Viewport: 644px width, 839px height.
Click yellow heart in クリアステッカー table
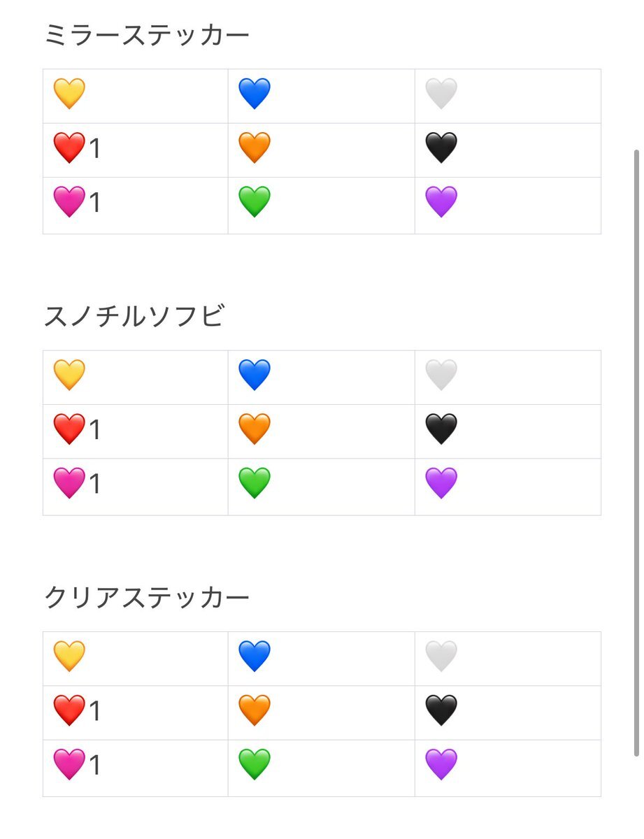click(x=69, y=657)
